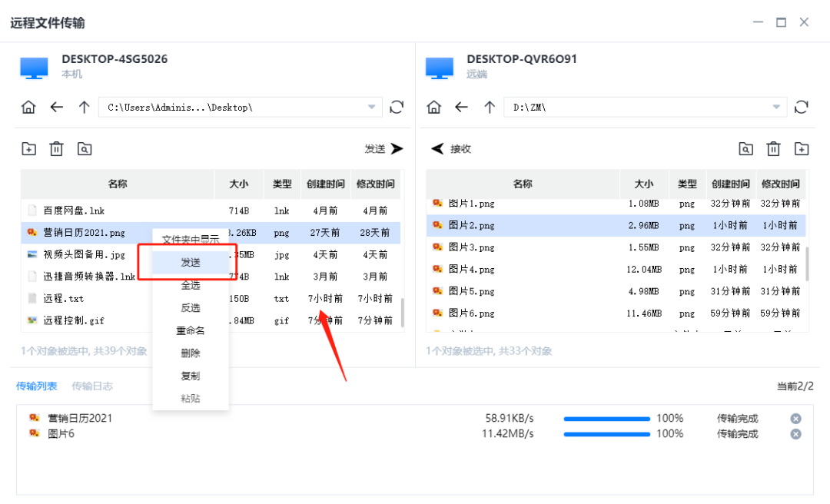830x504 pixels.
Task: Search files in local panel
Action: coord(85,149)
